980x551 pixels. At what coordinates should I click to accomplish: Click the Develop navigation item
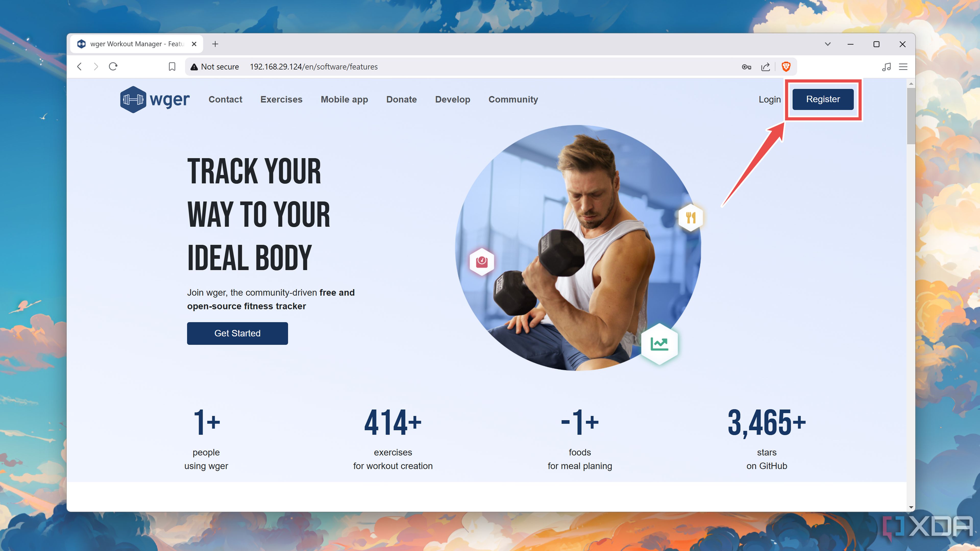pyautogui.click(x=452, y=99)
